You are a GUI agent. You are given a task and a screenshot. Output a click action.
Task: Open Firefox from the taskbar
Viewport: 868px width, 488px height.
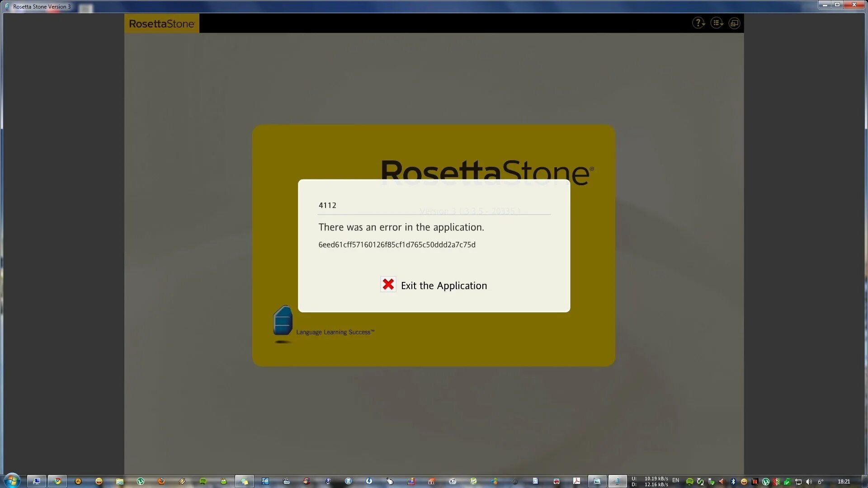[x=161, y=481]
